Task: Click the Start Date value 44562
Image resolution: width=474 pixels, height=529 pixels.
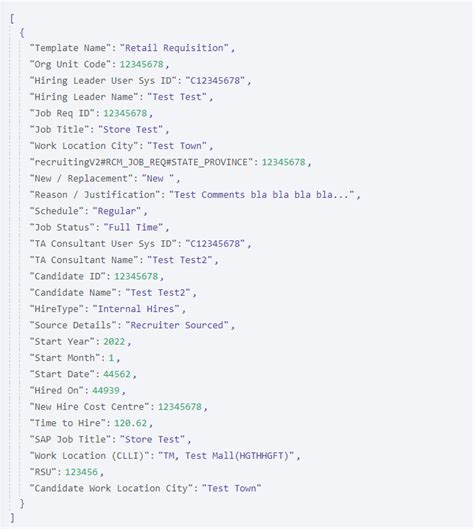Action: coord(117,374)
